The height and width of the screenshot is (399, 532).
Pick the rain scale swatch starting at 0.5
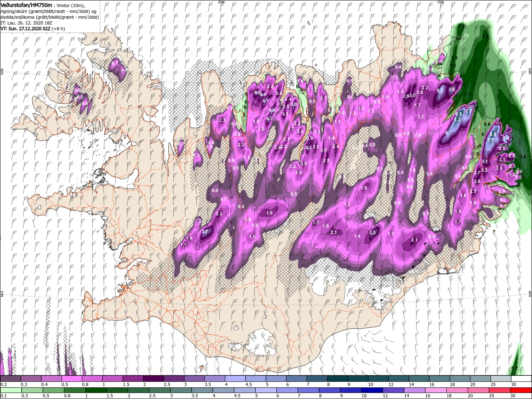[x=53, y=390]
